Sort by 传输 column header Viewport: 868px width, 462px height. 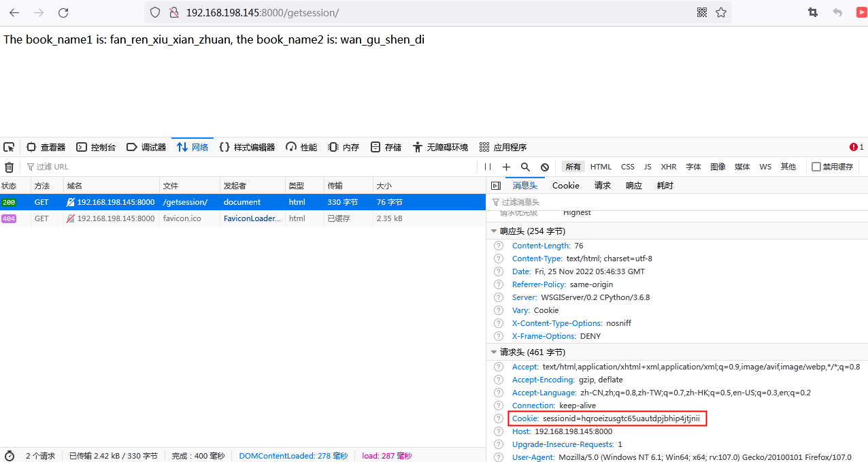point(348,186)
